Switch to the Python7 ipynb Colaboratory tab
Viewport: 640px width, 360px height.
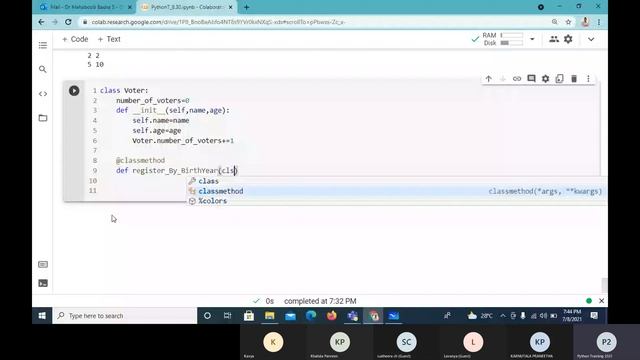click(187, 7)
